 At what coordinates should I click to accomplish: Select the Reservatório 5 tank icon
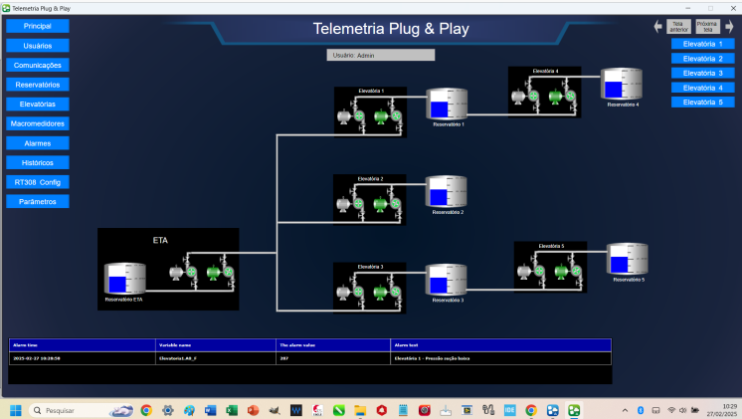click(627, 259)
